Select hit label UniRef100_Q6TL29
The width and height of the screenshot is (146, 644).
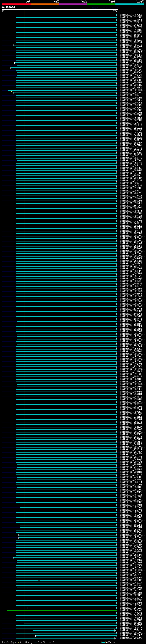(131, 608)
